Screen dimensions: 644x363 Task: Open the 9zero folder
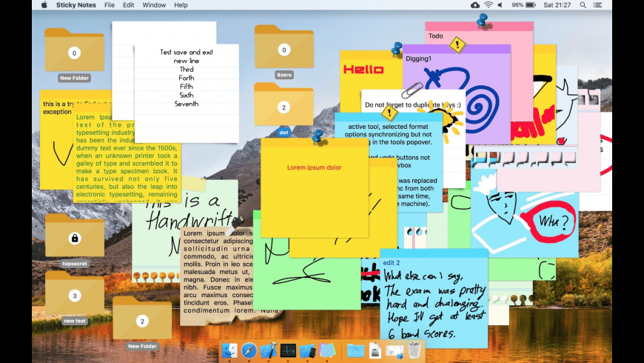(x=284, y=46)
